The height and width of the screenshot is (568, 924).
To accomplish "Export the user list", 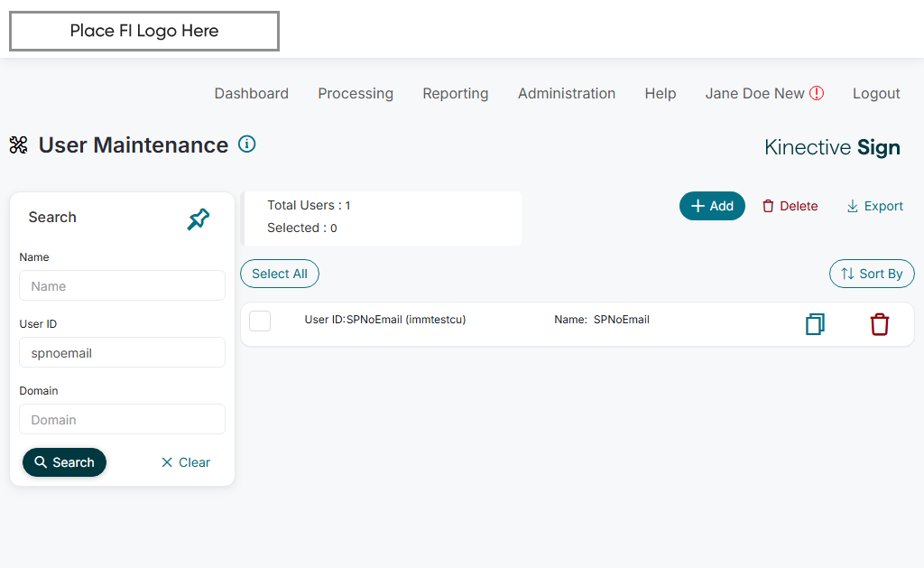I will click(874, 206).
